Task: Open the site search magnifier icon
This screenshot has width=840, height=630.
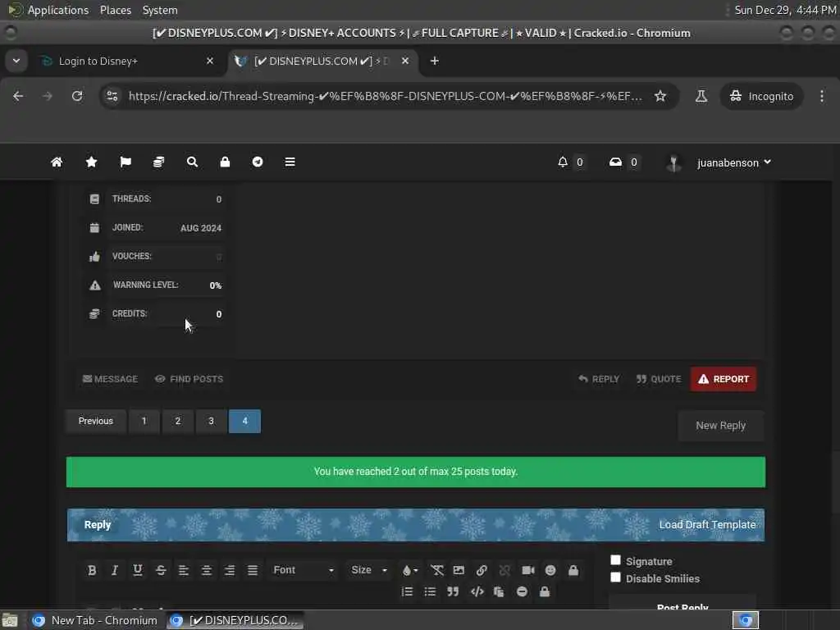Action: [x=192, y=162]
